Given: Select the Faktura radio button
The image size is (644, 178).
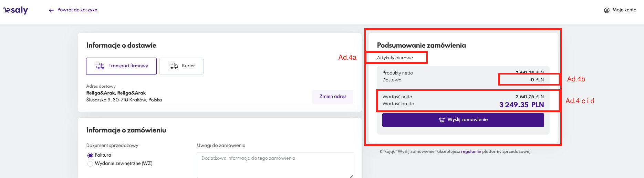Looking at the screenshot, I should [x=90, y=156].
